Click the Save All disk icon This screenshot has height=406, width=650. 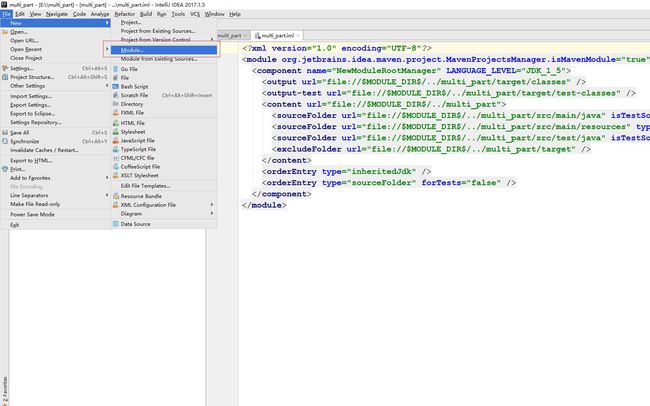click(5, 133)
